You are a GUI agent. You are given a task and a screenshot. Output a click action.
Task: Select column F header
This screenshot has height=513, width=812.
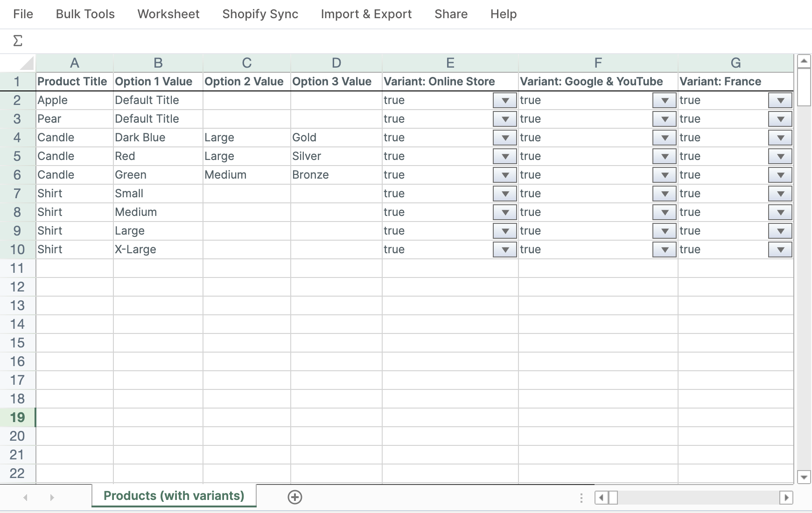pos(598,62)
